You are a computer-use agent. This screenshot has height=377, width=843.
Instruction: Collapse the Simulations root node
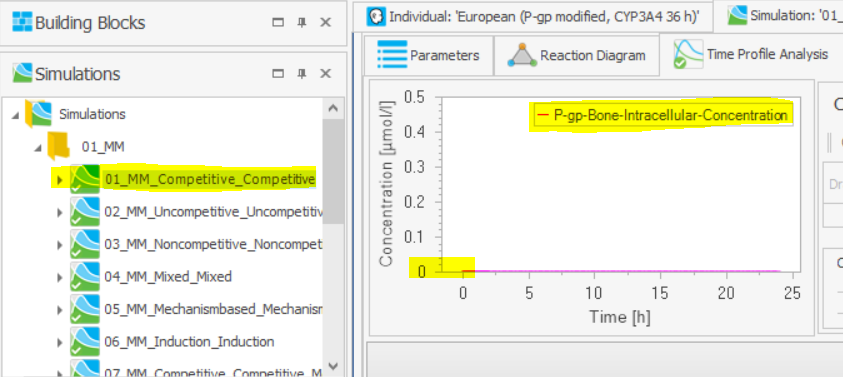pyautogui.click(x=15, y=115)
